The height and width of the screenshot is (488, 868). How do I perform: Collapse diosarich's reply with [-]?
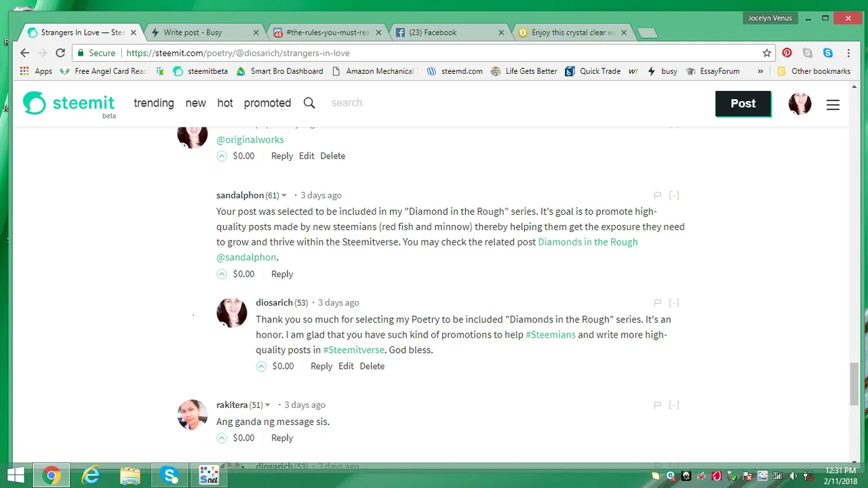click(x=674, y=302)
